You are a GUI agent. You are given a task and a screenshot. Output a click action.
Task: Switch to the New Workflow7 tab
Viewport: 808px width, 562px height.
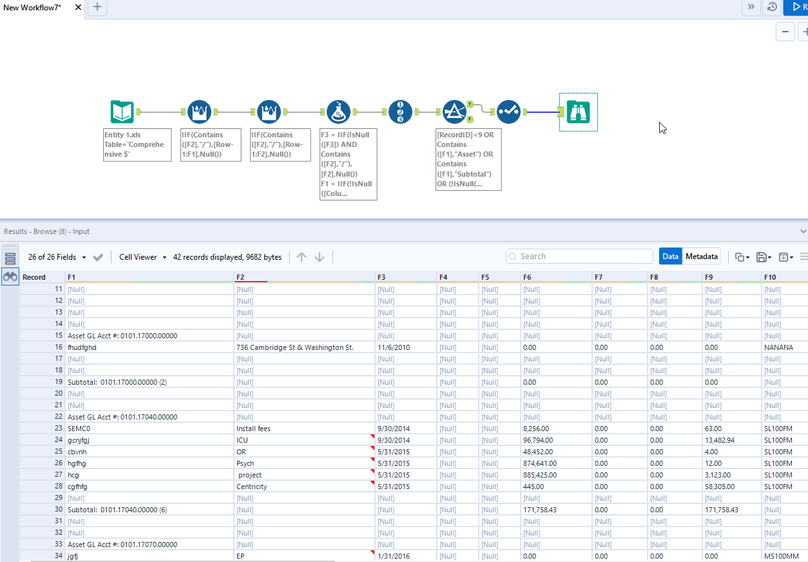point(32,7)
